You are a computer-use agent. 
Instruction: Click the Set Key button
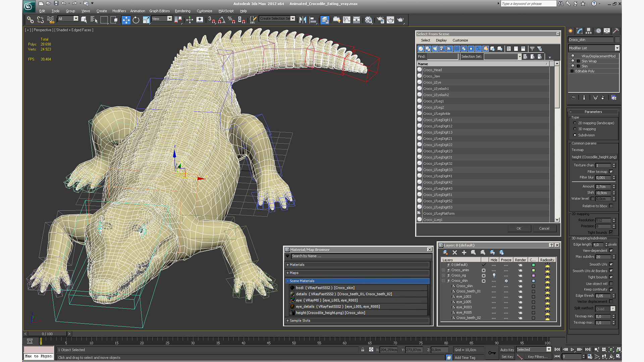(x=507, y=357)
